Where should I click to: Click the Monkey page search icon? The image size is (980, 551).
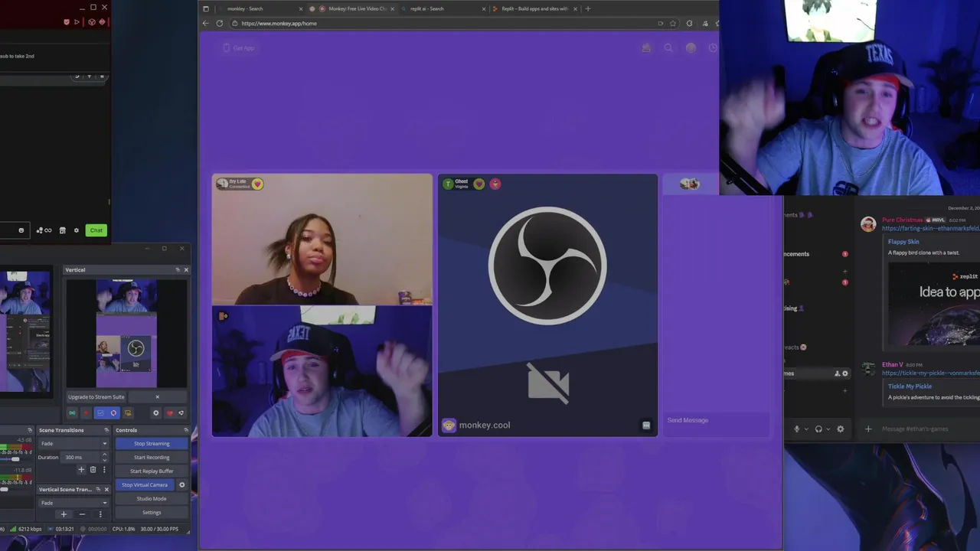click(668, 47)
